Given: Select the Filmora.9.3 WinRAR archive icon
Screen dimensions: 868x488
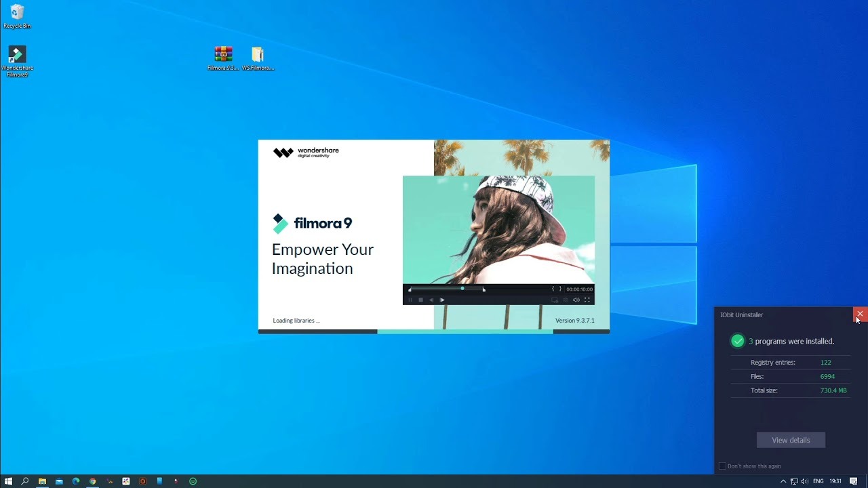Looking at the screenshot, I should [x=223, y=56].
